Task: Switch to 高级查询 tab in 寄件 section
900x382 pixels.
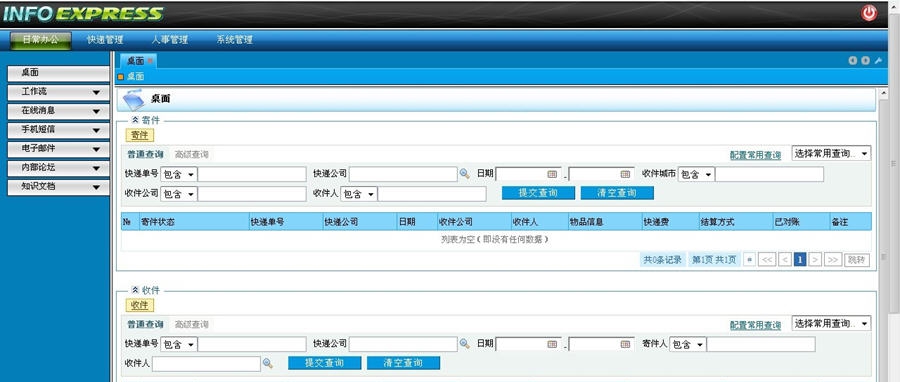Action: coord(192,154)
